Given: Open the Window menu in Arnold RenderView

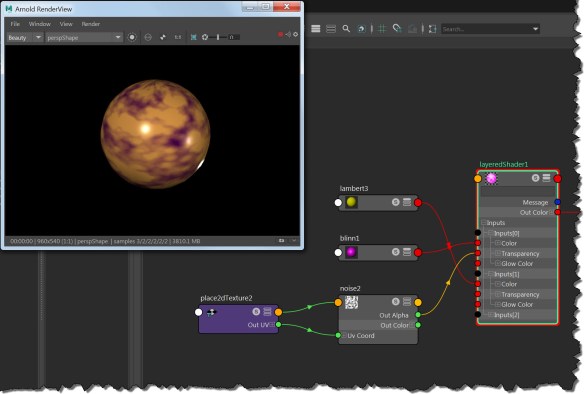Looking at the screenshot, I should (x=39, y=24).
